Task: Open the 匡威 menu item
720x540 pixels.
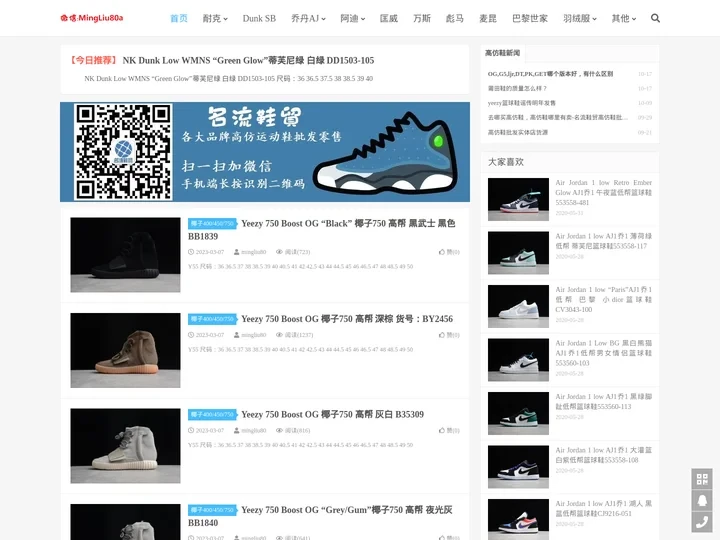Action: pyautogui.click(x=388, y=18)
